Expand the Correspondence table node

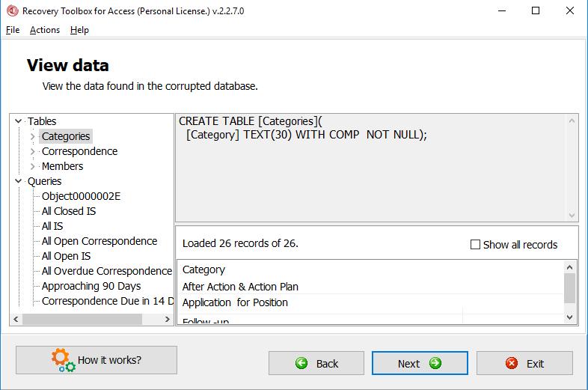(x=33, y=151)
